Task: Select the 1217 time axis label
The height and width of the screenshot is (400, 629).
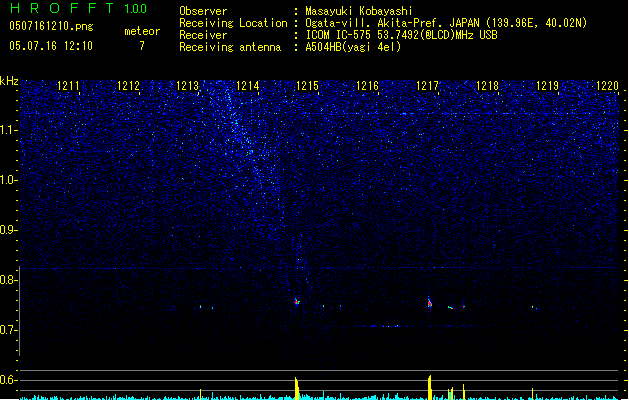Action: (x=428, y=86)
